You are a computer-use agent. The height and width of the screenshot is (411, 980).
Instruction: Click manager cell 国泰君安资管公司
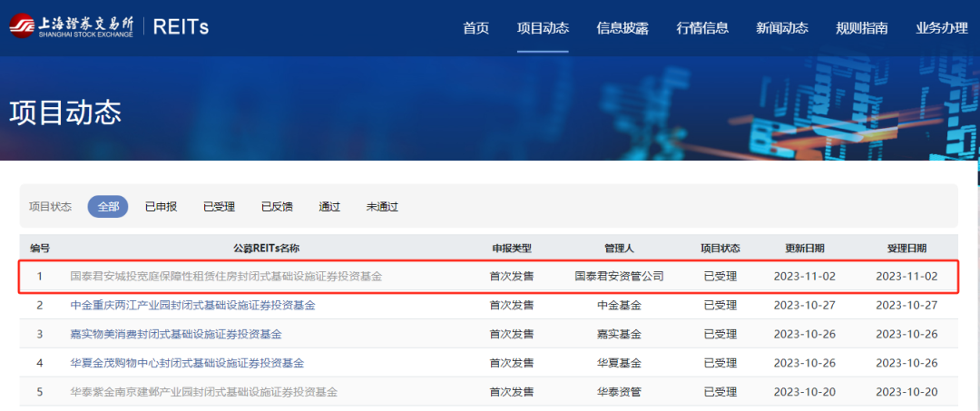pyautogui.click(x=620, y=276)
